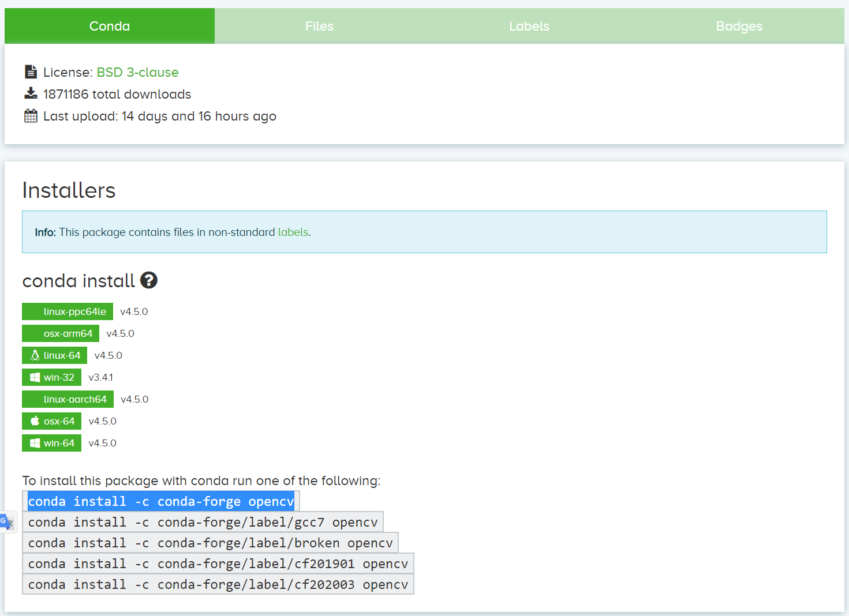Click the v4.5.0 version next to osx-arm64
The width and height of the screenshot is (849, 616).
tap(120, 333)
